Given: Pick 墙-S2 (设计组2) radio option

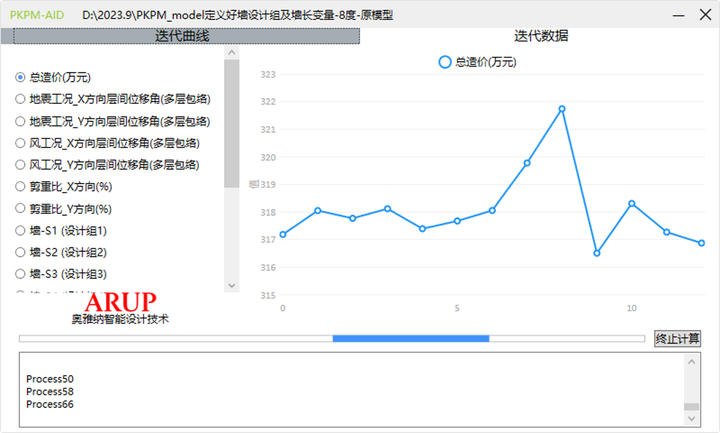Looking at the screenshot, I should [x=21, y=252].
